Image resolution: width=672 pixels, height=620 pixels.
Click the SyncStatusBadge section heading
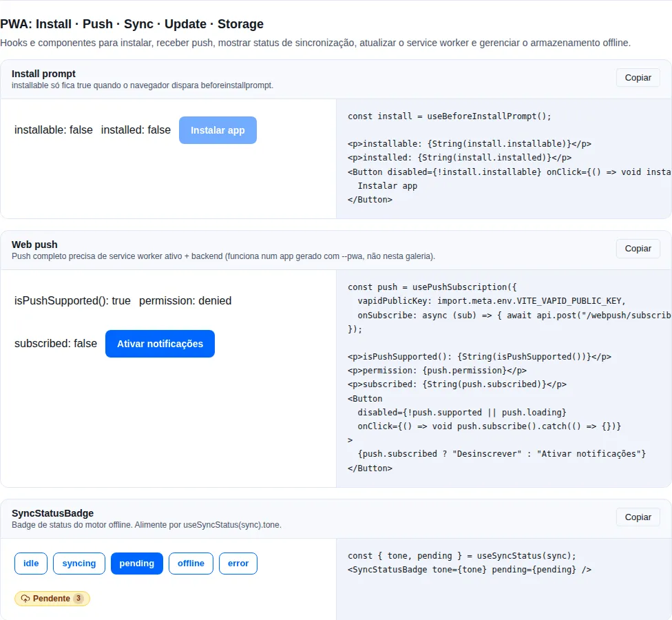click(x=52, y=513)
